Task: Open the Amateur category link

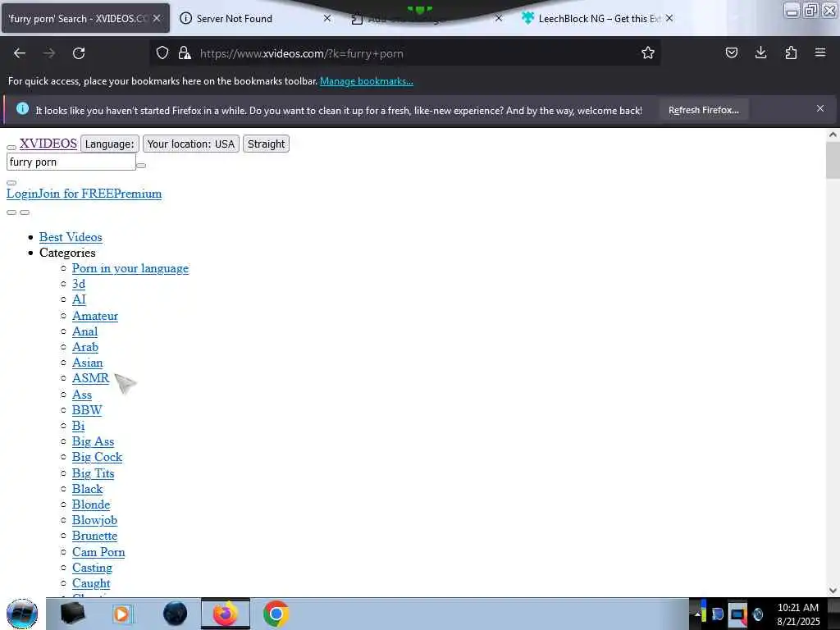Action: (x=95, y=316)
